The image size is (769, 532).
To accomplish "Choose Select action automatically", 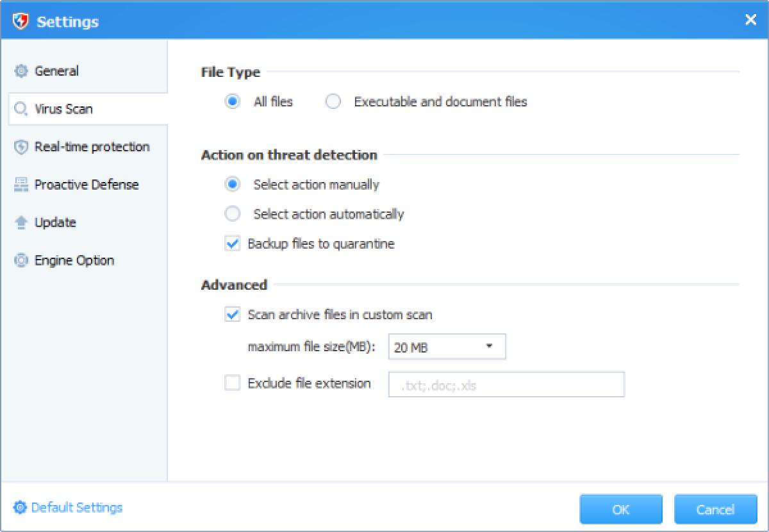I will click(x=233, y=213).
